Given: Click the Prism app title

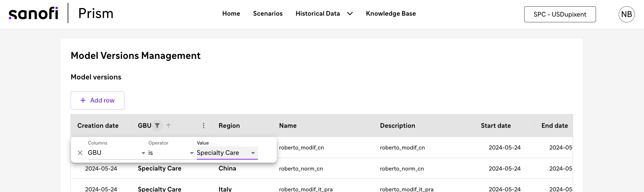Looking at the screenshot, I should point(96,13).
